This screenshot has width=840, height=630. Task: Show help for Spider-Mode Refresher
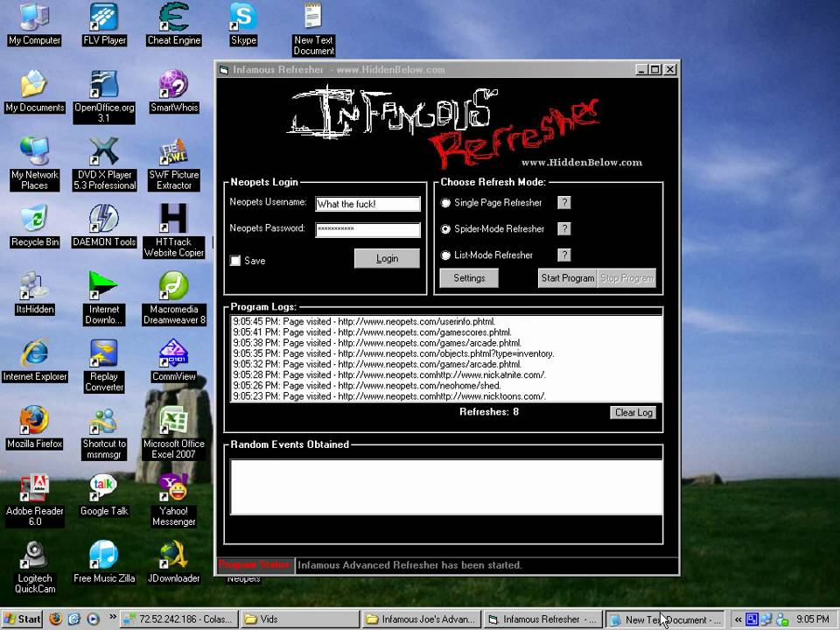[x=564, y=228]
